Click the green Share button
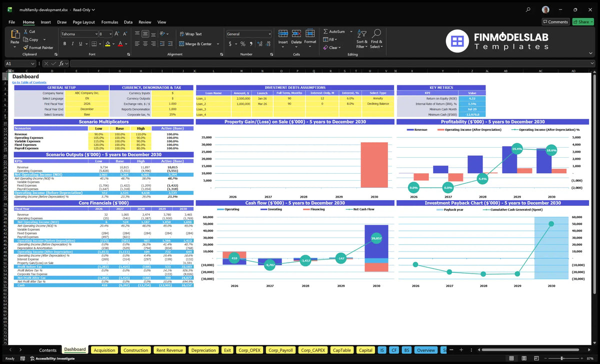This screenshot has width=600, height=364. pos(583,21)
